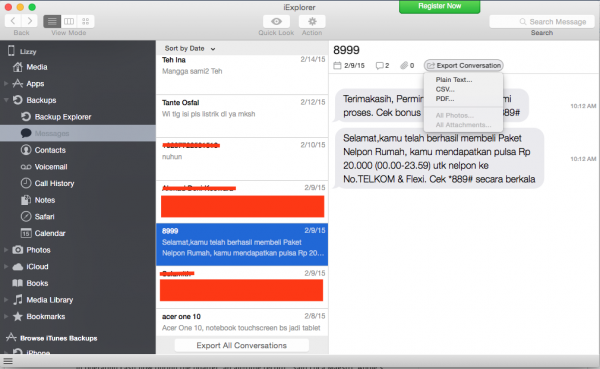Expand the Photos section
The image size is (600, 369).
[x=6, y=250]
